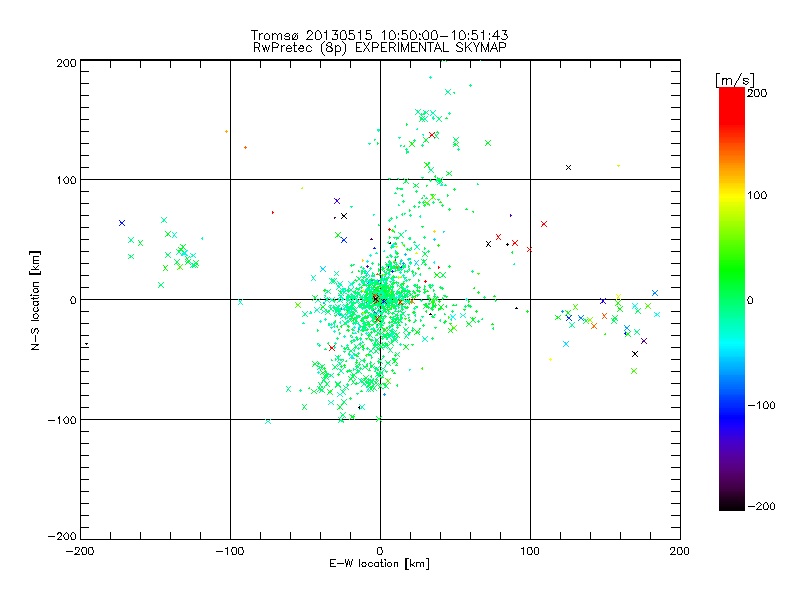Viewport: 800px width, 600px height.
Task: Click the 'N-S location [km]' axis label
Action: pyautogui.click(x=35, y=300)
